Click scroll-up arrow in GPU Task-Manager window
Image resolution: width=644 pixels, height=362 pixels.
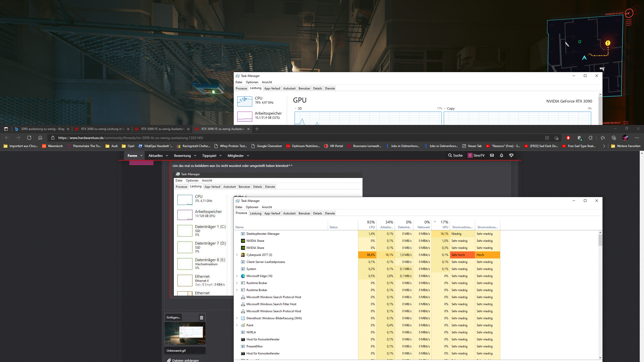point(600,95)
